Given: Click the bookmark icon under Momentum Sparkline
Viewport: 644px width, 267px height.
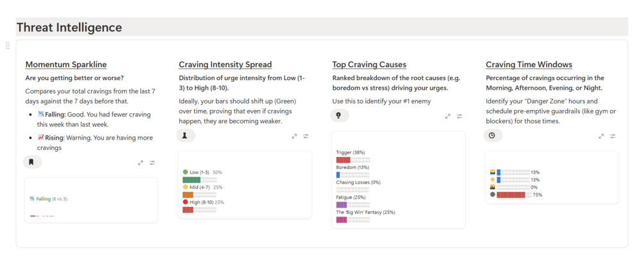Looking at the screenshot, I should (31, 162).
